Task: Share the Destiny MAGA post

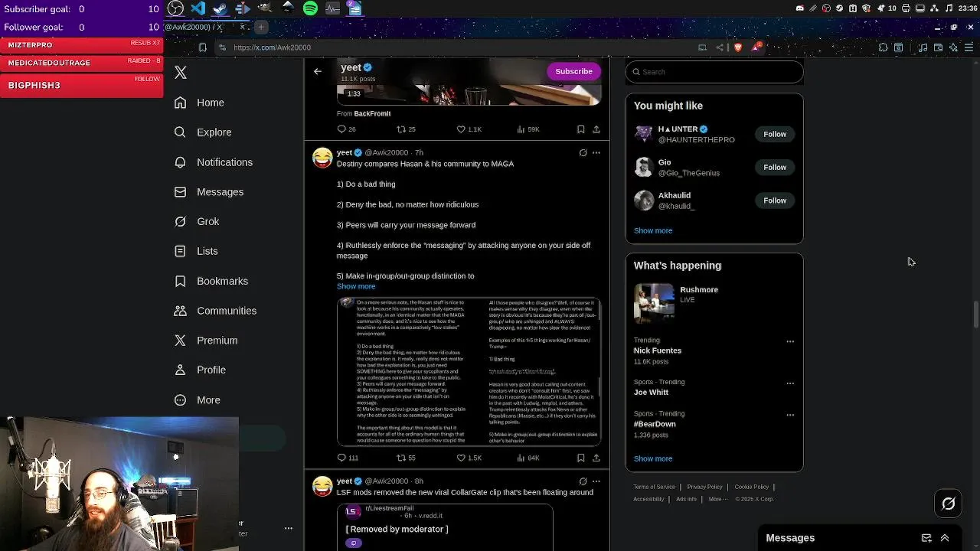Action: [x=596, y=458]
